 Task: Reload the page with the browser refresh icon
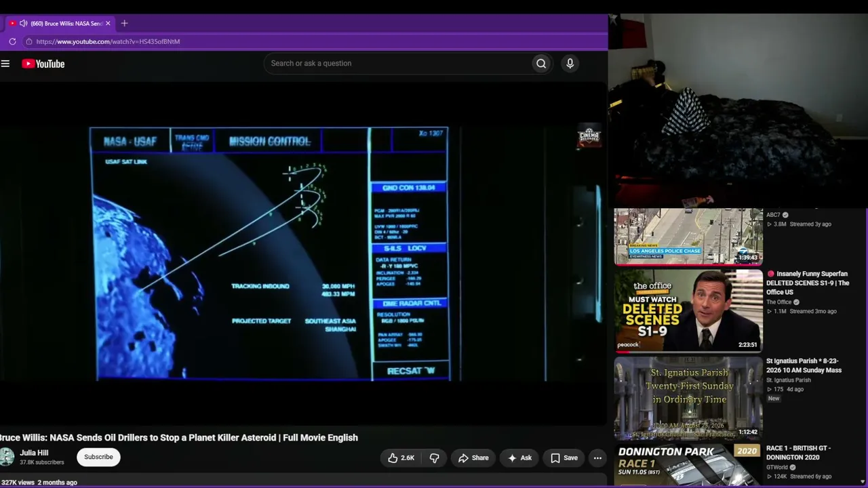(12, 41)
